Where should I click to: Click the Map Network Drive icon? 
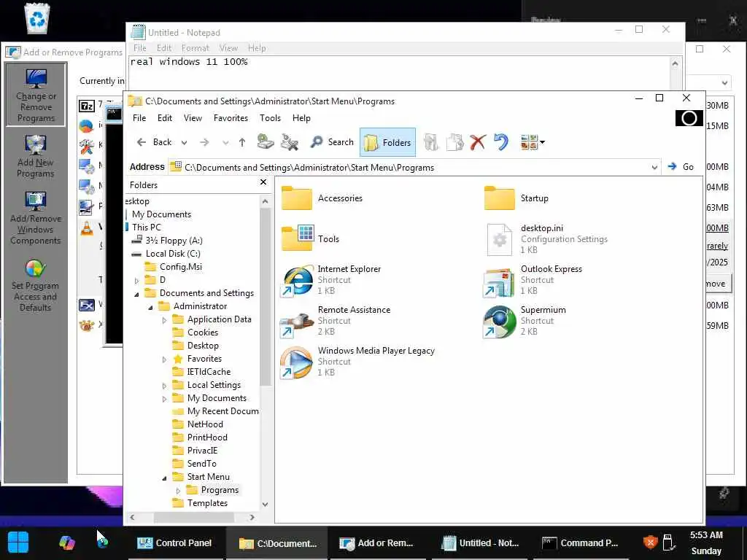[266, 142]
